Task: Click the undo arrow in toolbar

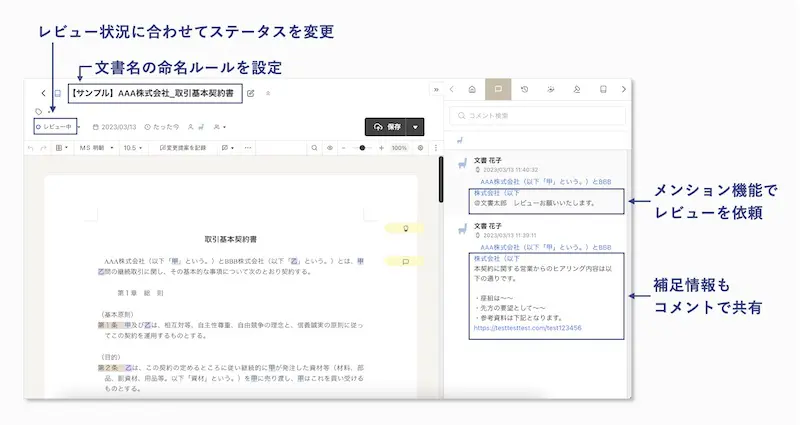Action: [x=31, y=148]
